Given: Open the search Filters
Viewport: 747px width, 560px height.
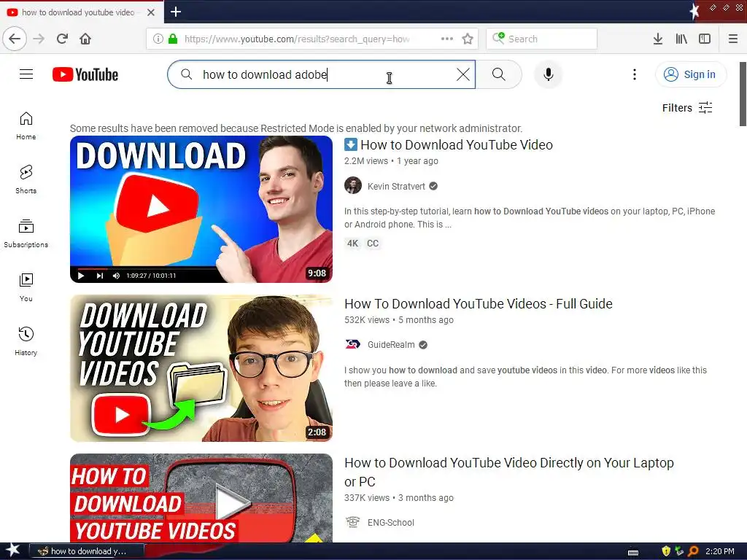Looking at the screenshot, I should [687, 108].
